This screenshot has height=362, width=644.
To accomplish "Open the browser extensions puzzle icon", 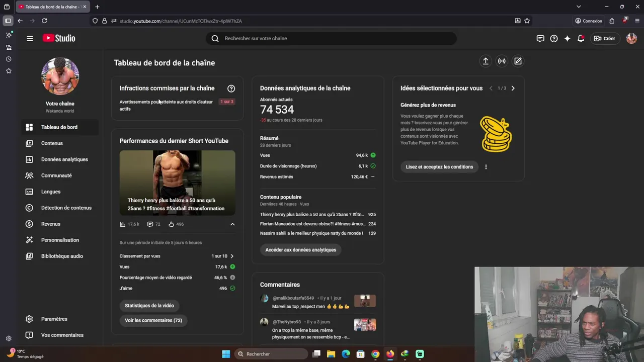I will tap(612, 21).
